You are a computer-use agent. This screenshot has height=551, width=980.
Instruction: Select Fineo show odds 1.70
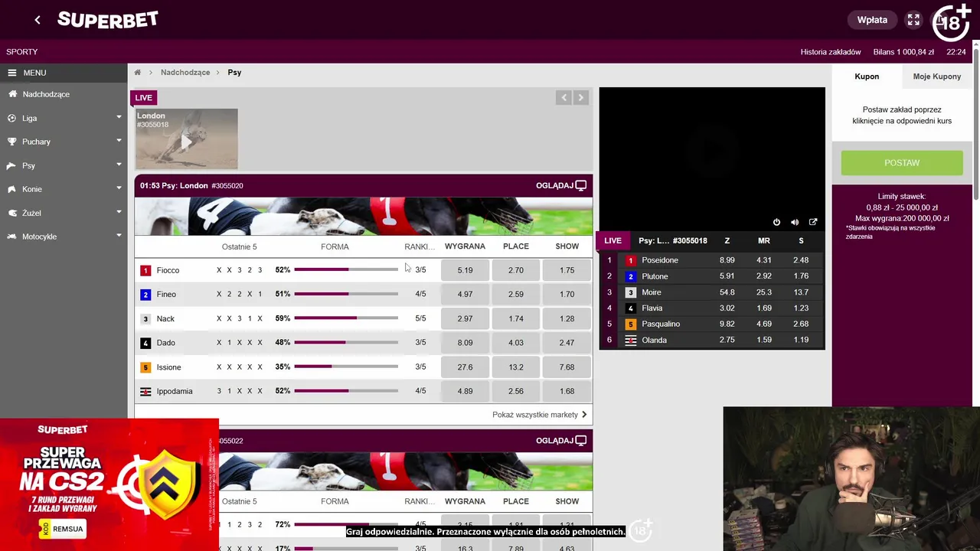[567, 294]
